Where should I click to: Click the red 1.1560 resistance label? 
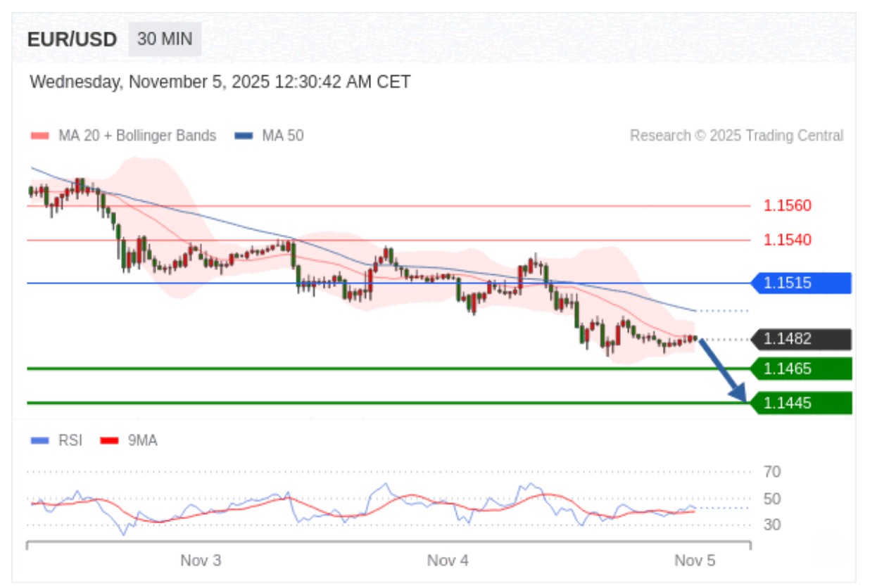point(788,206)
